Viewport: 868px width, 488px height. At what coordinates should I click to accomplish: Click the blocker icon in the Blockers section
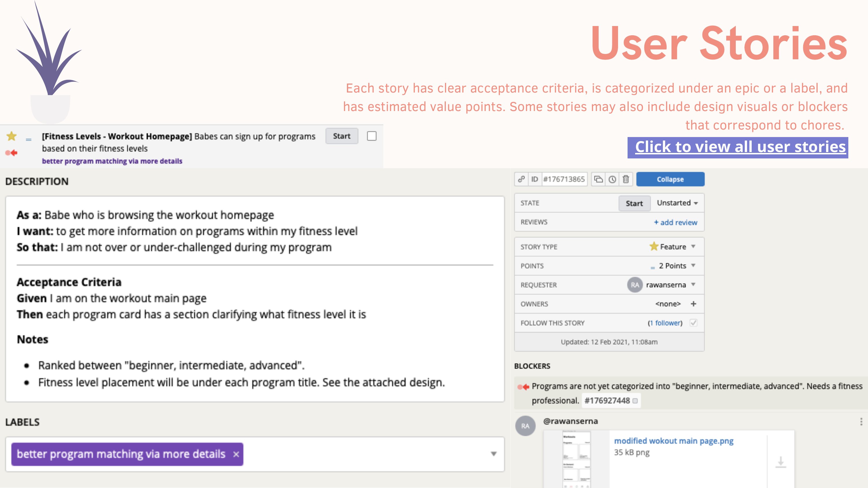tap(523, 387)
